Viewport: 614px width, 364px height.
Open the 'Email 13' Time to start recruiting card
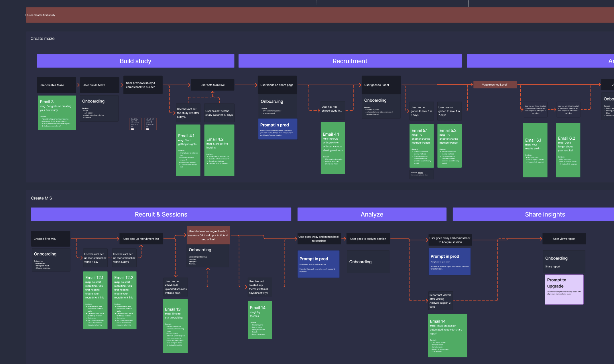tap(176, 326)
